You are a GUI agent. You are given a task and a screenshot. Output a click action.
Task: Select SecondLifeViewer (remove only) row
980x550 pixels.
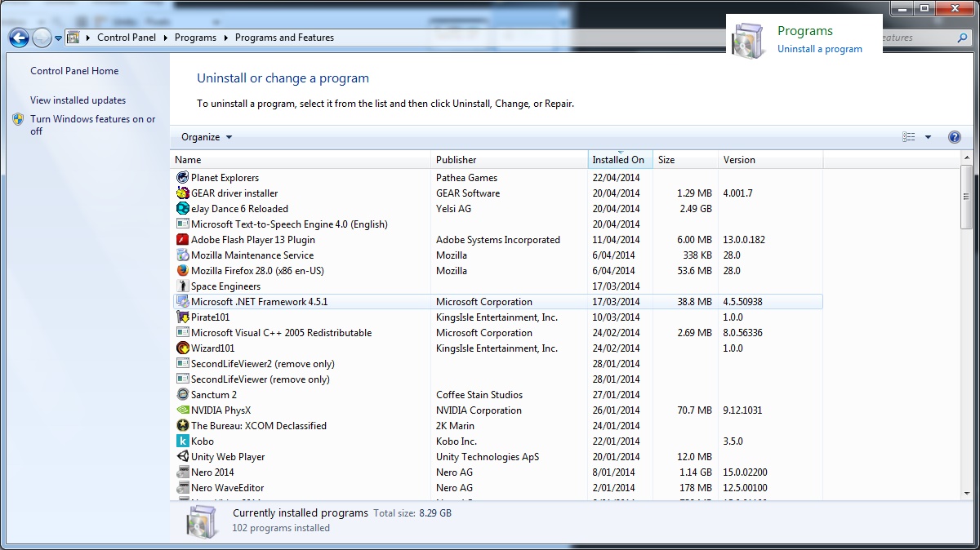click(497, 379)
